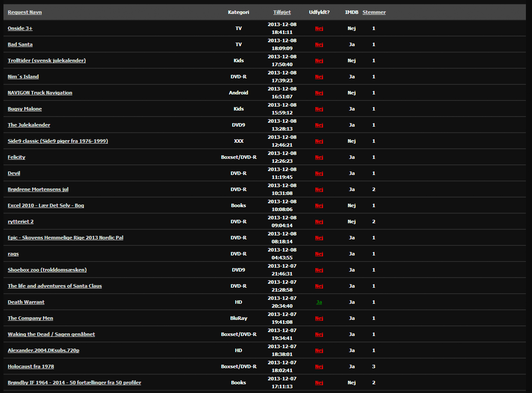The width and height of the screenshot is (532, 393).
Task: Click Nej status in Devil row
Action: [x=319, y=173]
